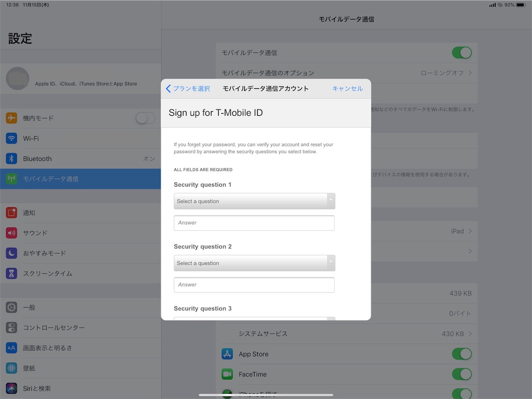Viewport: 532px width, 399px height.
Task: Tap the 0バイト data value
Action: (460, 313)
